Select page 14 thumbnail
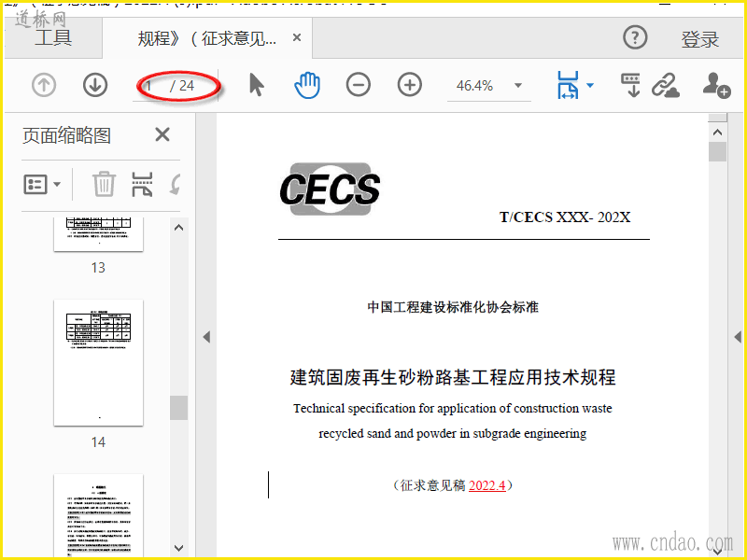 point(99,363)
